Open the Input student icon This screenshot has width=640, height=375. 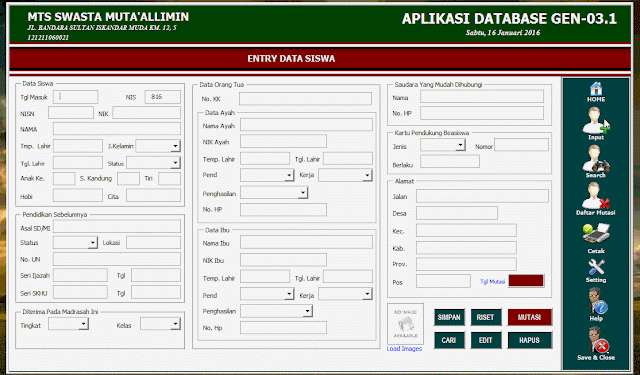[596, 124]
